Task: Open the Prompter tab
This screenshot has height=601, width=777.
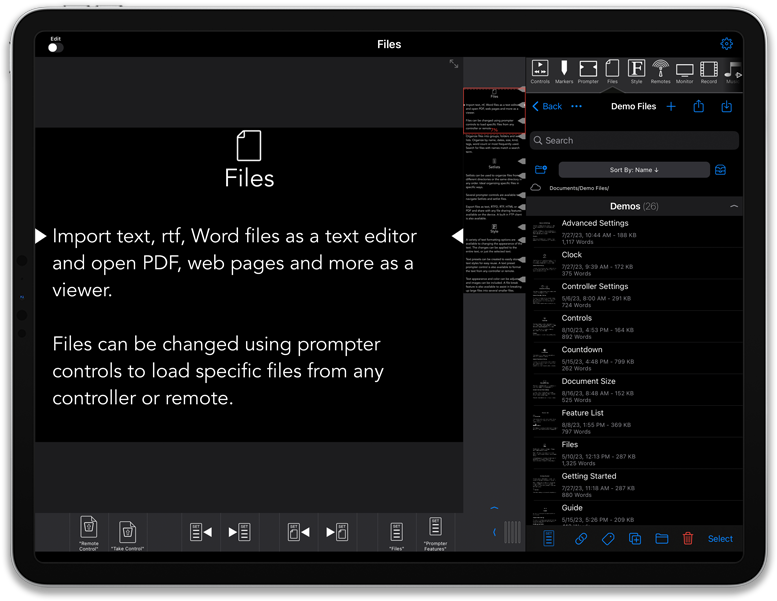Action: 588,71
